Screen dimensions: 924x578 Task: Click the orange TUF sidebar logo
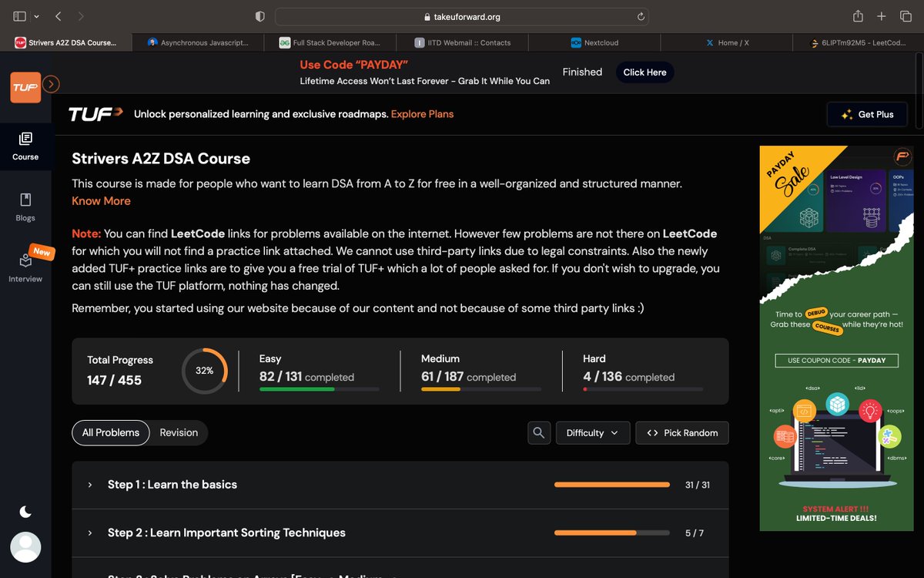pos(25,87)
